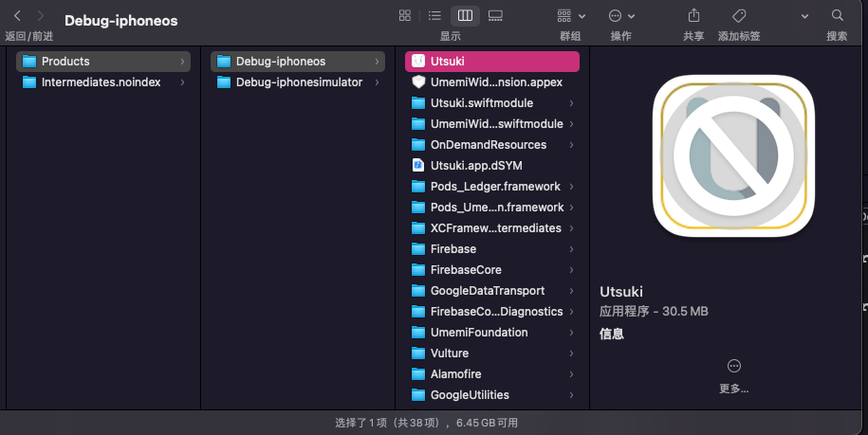Select the Products folder
This screenshot has width=868, height=435.
pyautogui.click(x=103, y=62)
